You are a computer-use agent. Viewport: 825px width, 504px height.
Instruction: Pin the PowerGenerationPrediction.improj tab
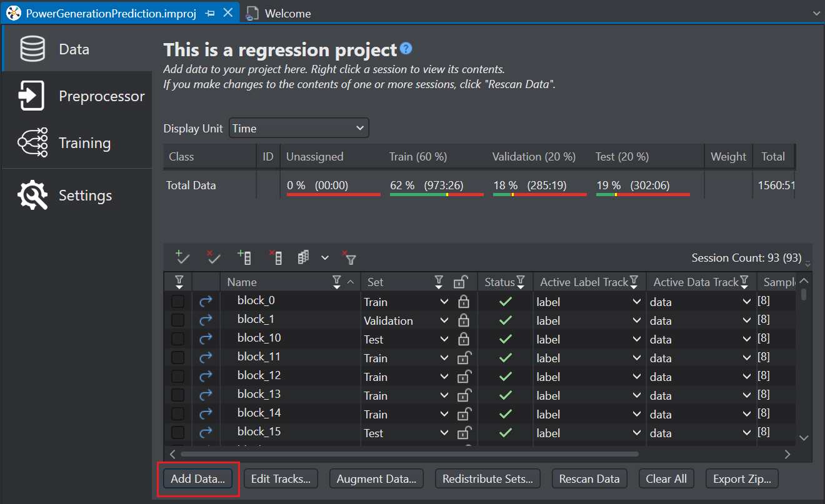(x=211, y=13)
